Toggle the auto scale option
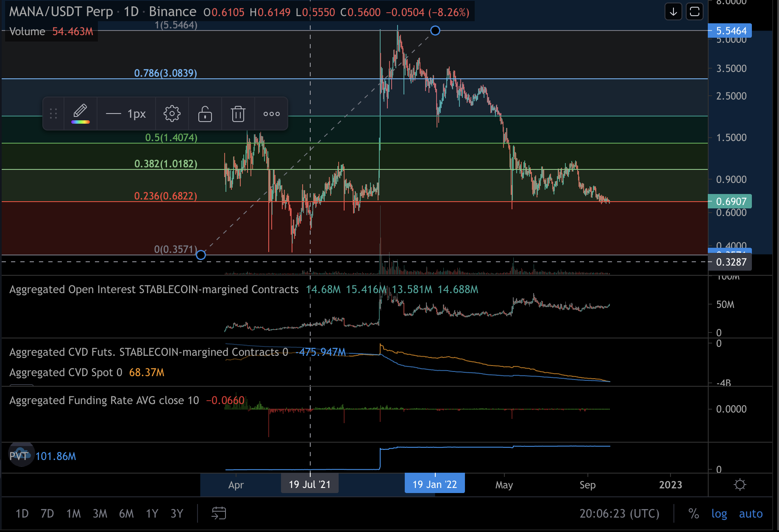This screenshot has width=779, height=532. tap(751, 513)
